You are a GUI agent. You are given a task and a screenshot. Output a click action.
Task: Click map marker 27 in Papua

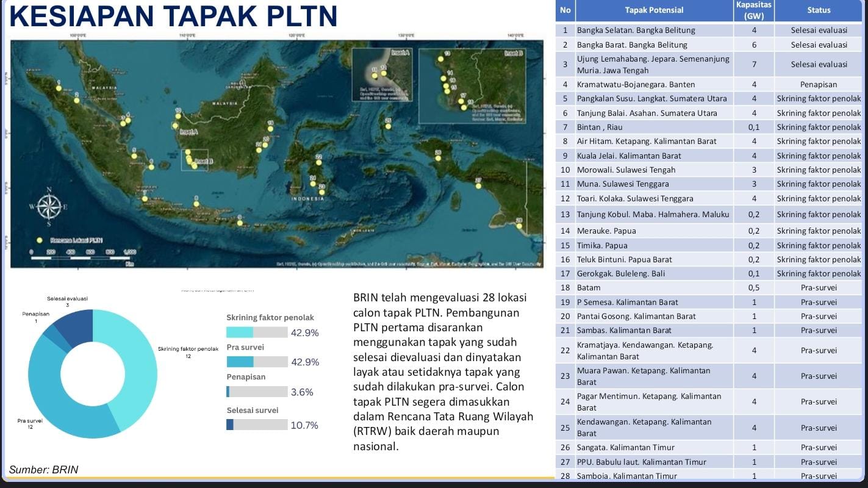click(478, 186)
